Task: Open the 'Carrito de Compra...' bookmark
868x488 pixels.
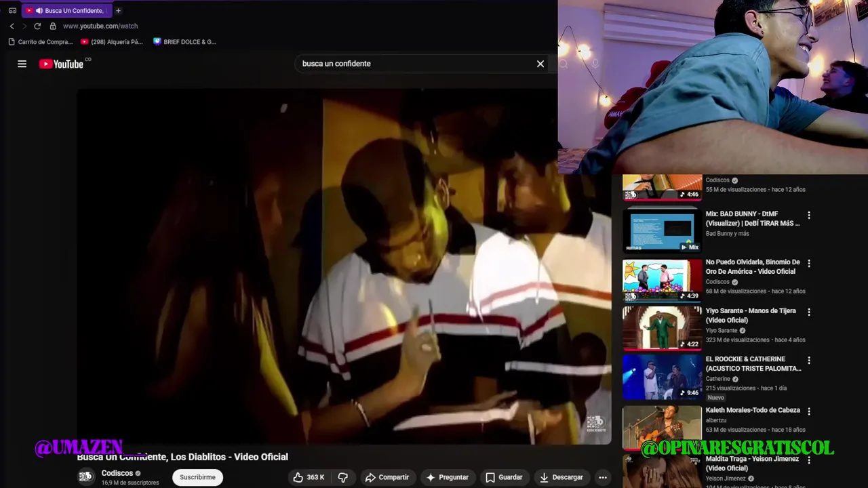Action: coord(40,42)
